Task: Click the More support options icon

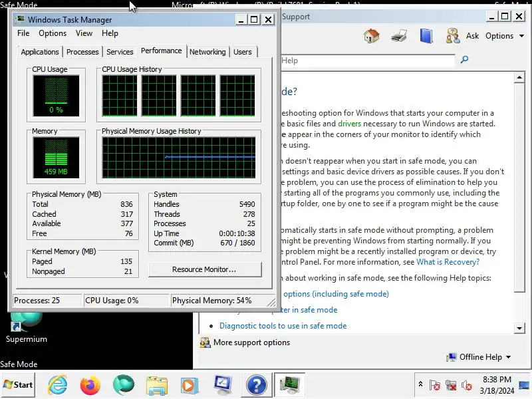Action: 205,342
